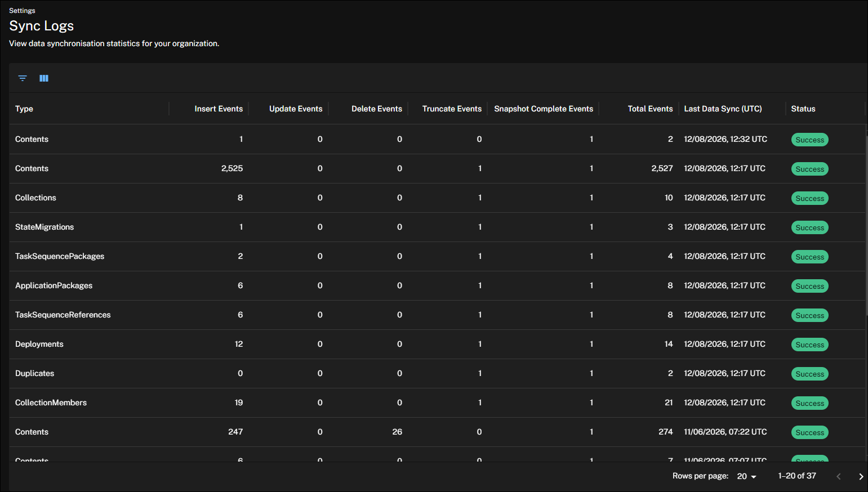Open the rows per page dropdown

[747, 476]
